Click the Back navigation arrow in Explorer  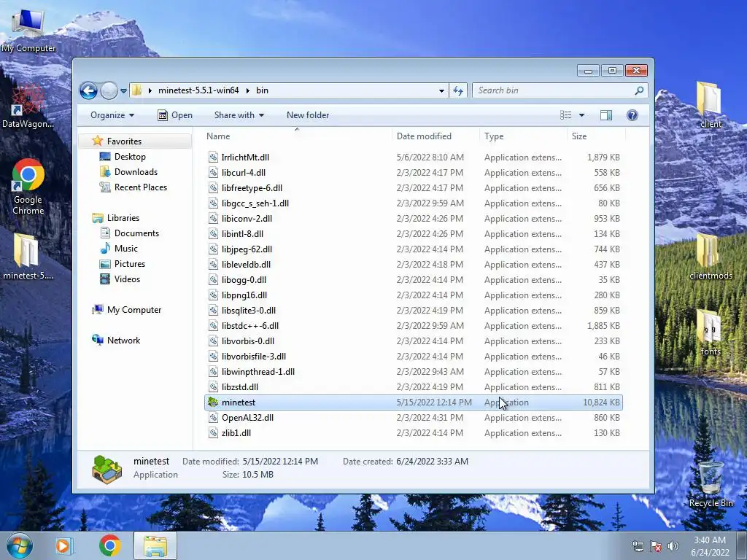point(88,90)
